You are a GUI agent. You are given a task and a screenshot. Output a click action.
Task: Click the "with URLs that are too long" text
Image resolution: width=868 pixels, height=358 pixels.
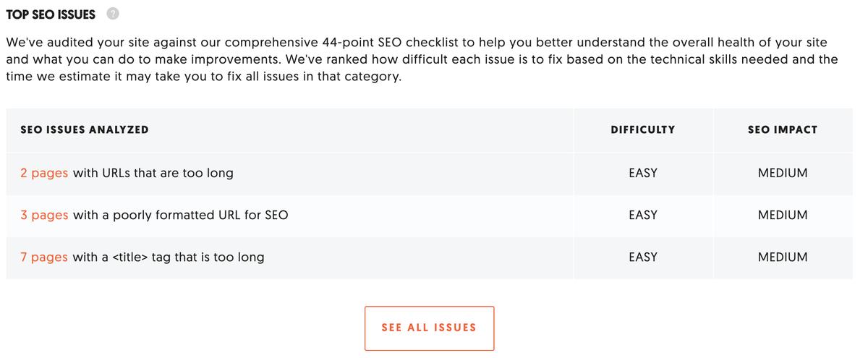(x=153, y=174)
